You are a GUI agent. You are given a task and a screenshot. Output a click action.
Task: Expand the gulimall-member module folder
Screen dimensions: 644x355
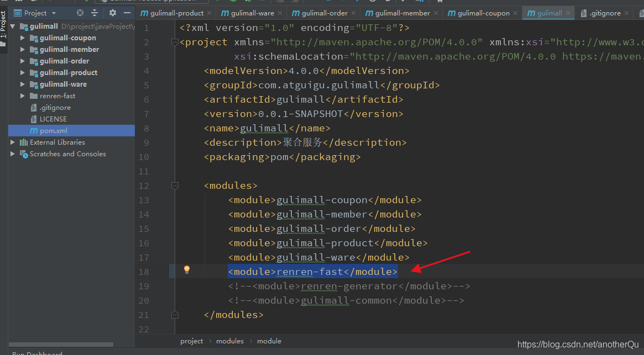(x=23, y=49)
